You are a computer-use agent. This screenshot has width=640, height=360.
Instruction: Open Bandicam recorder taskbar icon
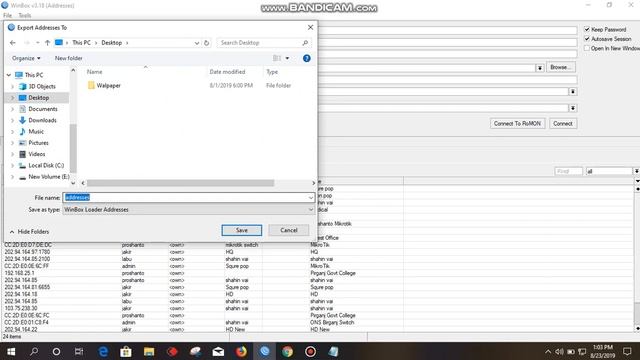coord(310,351)
